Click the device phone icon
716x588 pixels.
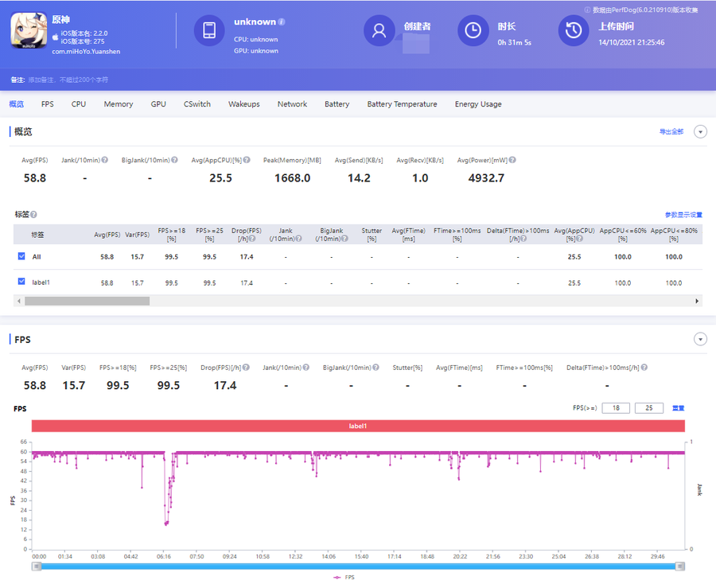[x=209, y=30]
